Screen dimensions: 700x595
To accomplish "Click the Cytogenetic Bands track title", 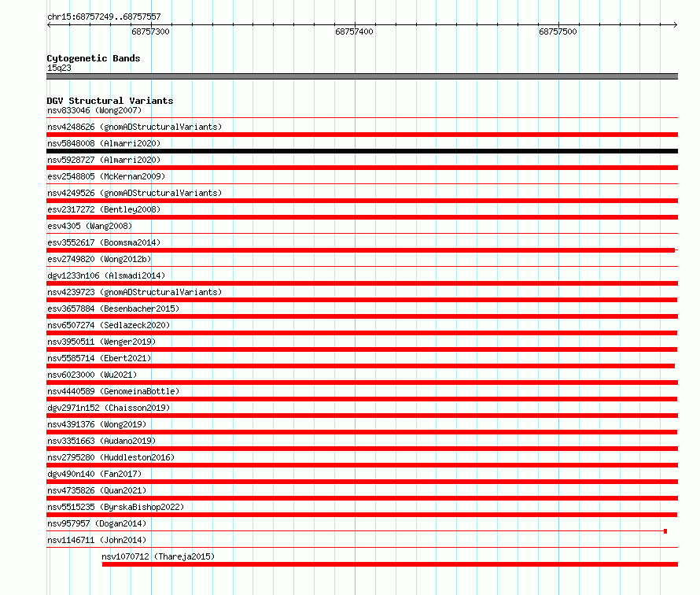I will (x=94, y=58).
